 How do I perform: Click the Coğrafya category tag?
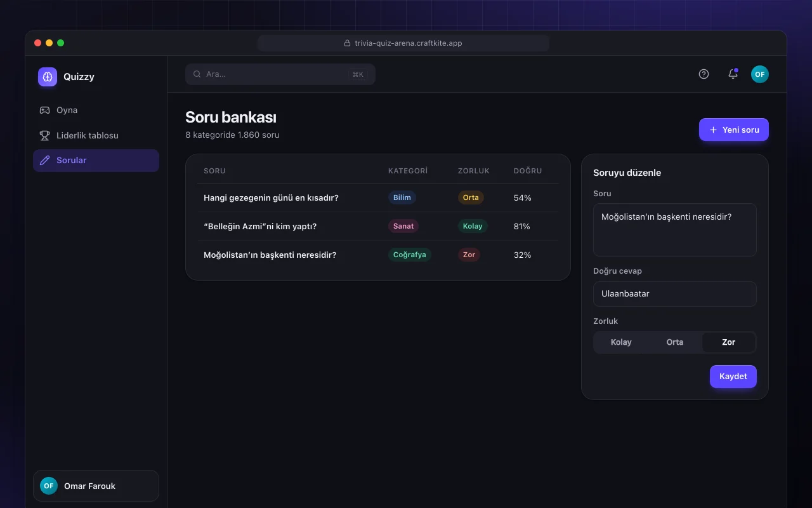410,255
